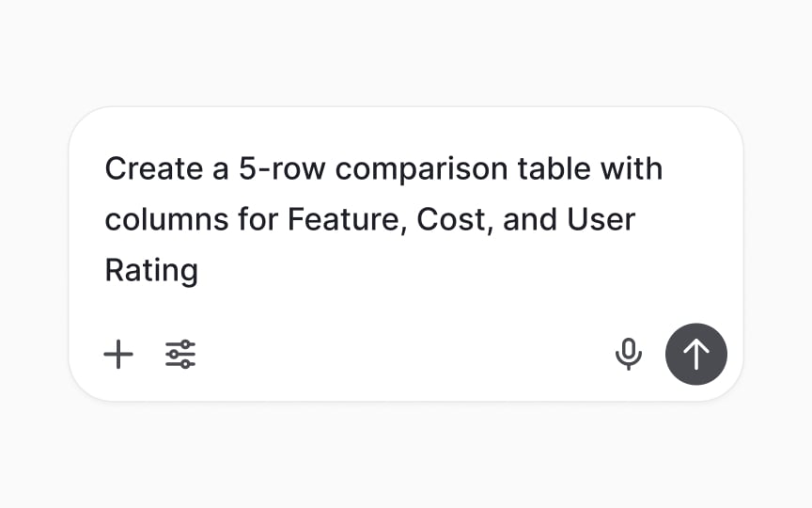This screenshot has width=812, height=508.
Task: Place cursor at the word "Rating"
Action: [151, 271]
